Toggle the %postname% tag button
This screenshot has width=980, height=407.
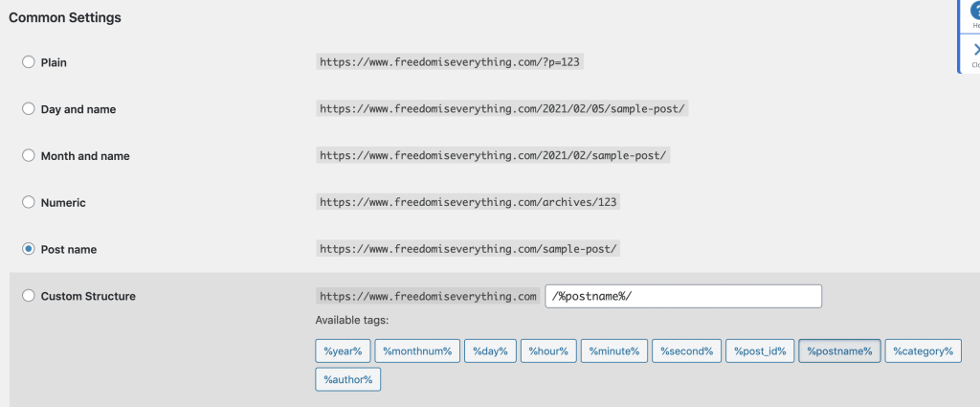click(839, 350)
